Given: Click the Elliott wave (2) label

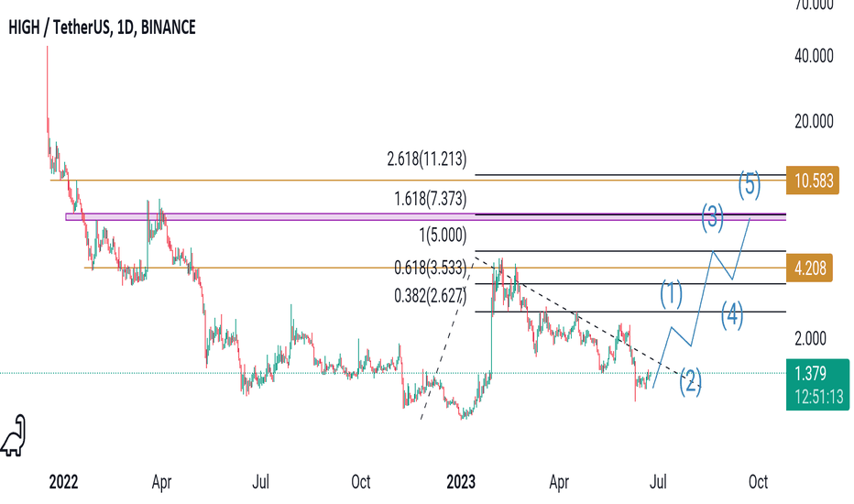Looking at the screenshot, I should [x=690, y=381].
